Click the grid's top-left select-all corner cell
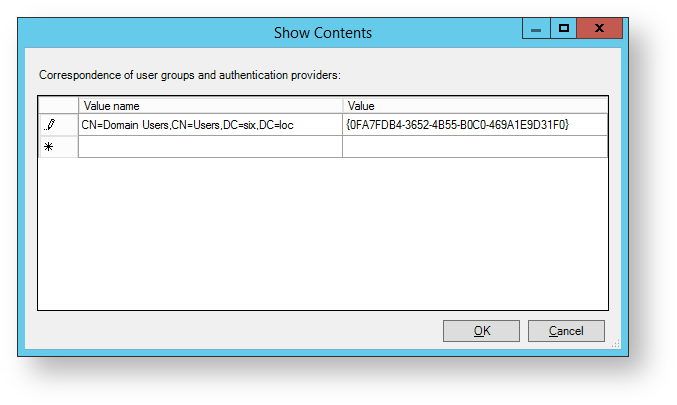The height and width of the screenshot is (405, 677). click(x=58, y=105)
